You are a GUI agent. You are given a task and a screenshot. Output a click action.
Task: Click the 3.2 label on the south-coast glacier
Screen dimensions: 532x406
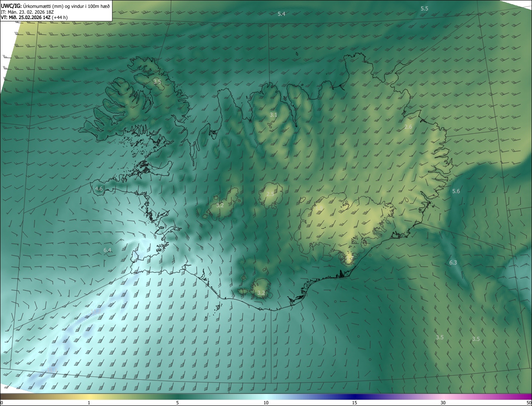(x=261, y=293)
